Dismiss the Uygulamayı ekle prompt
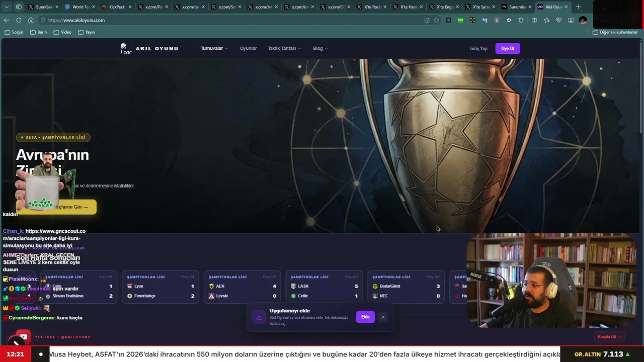The width and height of the screenshot is (644, 362). [x=383, y=317]
